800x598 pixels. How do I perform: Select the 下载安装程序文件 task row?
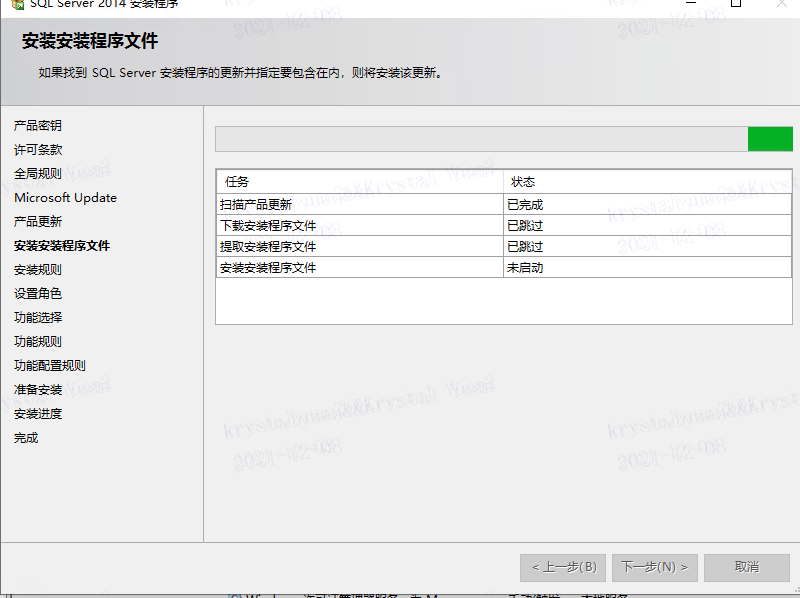(x=504, y=226)
